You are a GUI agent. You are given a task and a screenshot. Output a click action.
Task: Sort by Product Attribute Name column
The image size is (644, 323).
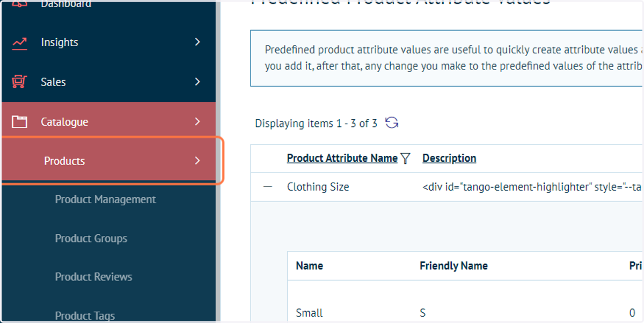[342, 158]
